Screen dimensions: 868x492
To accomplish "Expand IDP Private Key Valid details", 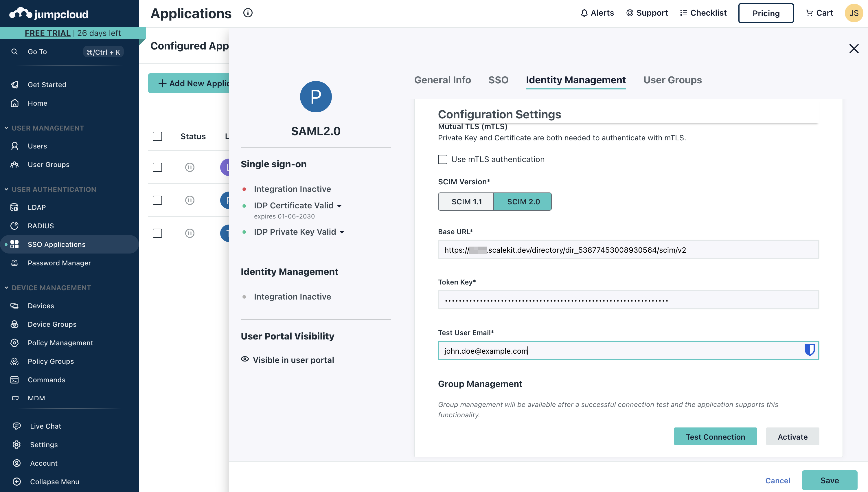I will coord(342,232).
